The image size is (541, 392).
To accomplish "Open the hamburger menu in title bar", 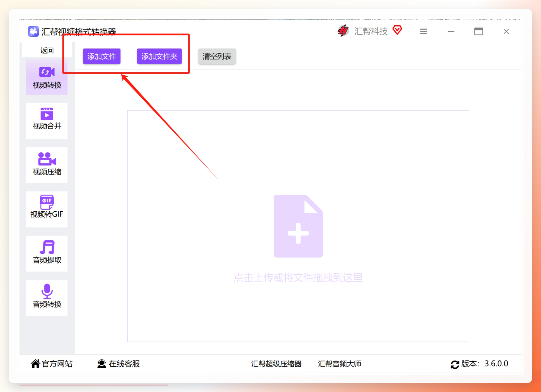I will (423, 32).
